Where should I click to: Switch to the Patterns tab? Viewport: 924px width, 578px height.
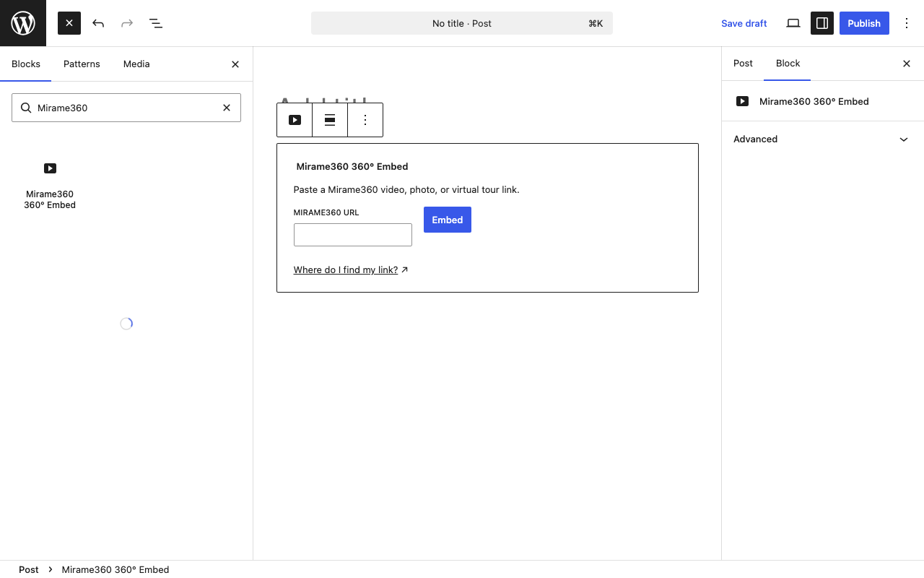82,64
